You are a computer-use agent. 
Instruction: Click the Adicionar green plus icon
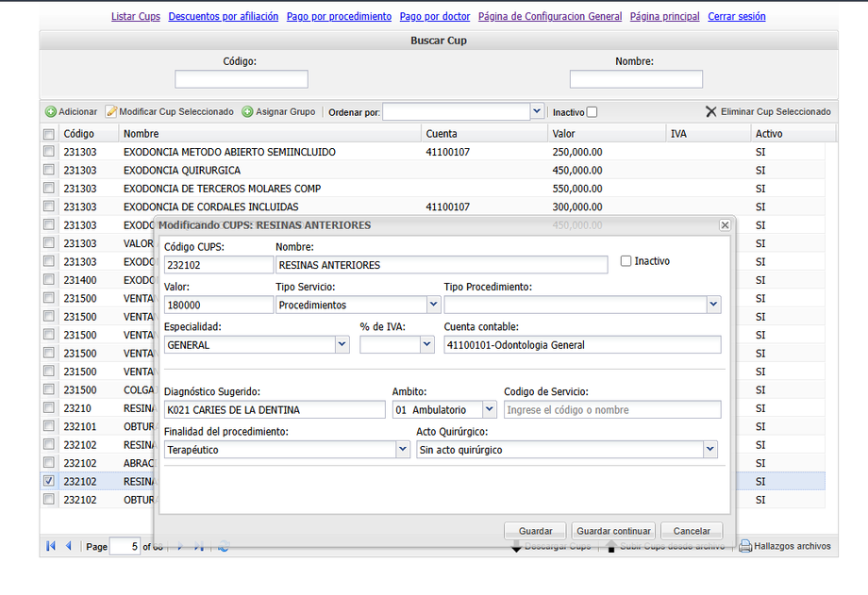(x=51, y=112)
